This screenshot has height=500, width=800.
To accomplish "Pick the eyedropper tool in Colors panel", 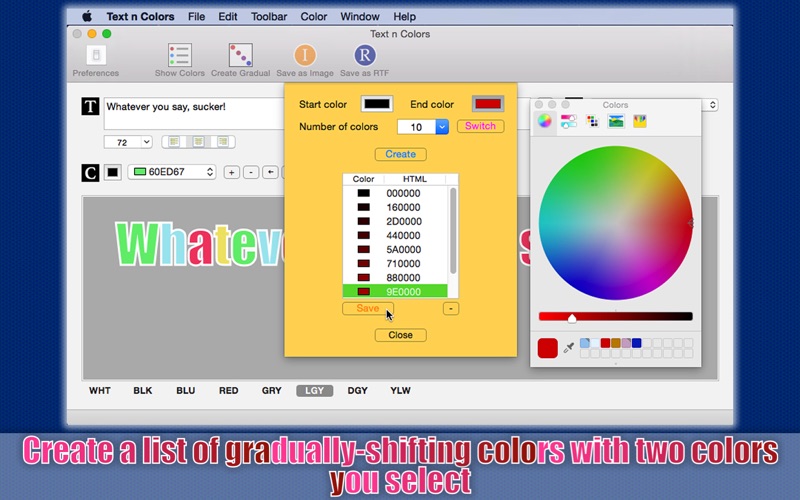I will coord(569,348).
